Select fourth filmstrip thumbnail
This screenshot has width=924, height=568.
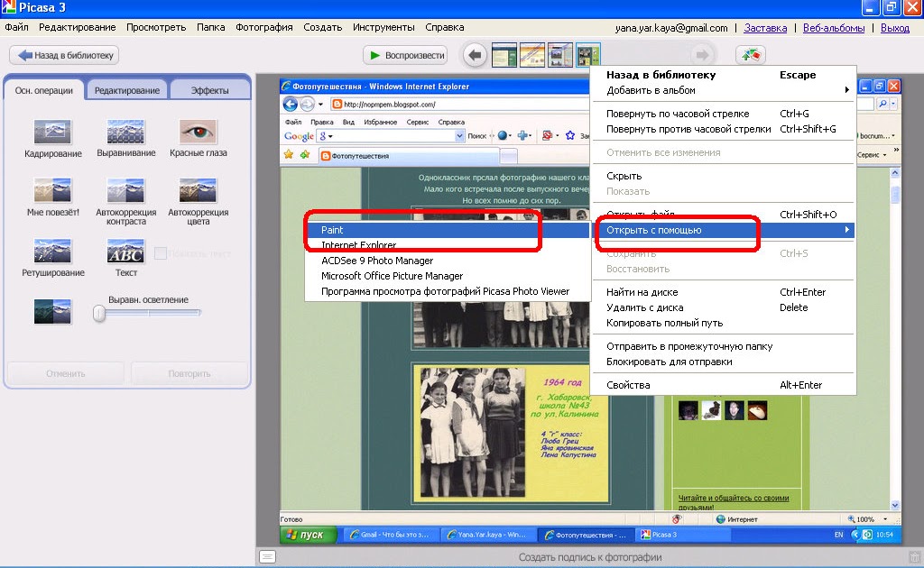[588, 55]
